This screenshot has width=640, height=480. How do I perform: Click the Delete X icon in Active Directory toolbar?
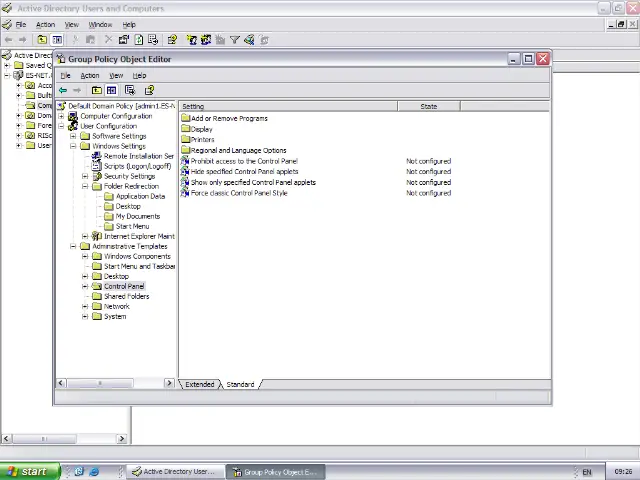coord(108,40)
